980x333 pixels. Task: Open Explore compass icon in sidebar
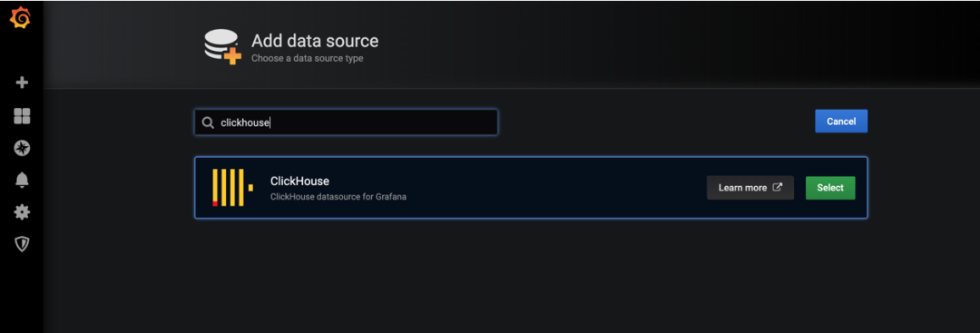[x=22, y=148]
